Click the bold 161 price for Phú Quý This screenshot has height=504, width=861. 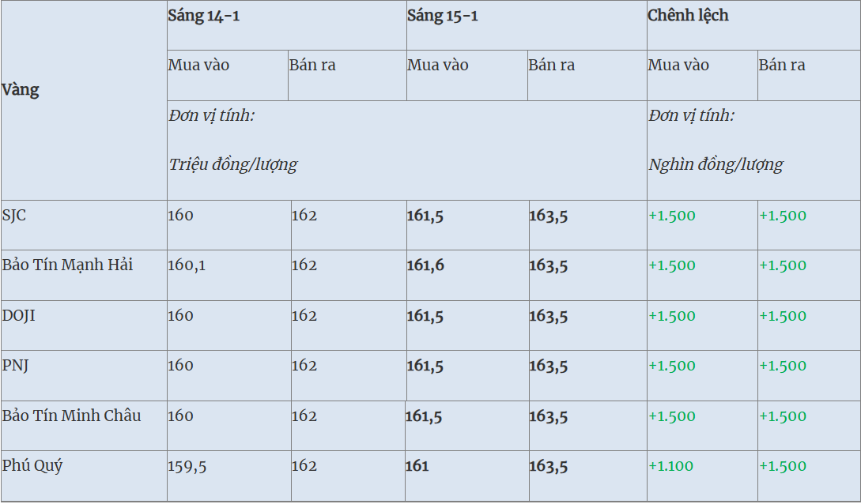pyautogui.click(x=417, y=466)
